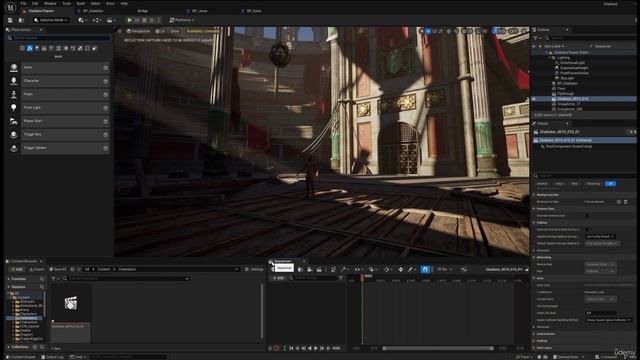Click the Sequencer camera creation icon
Image resolution: width=640 pixels, height=360 pixels.
pos(310,269)
